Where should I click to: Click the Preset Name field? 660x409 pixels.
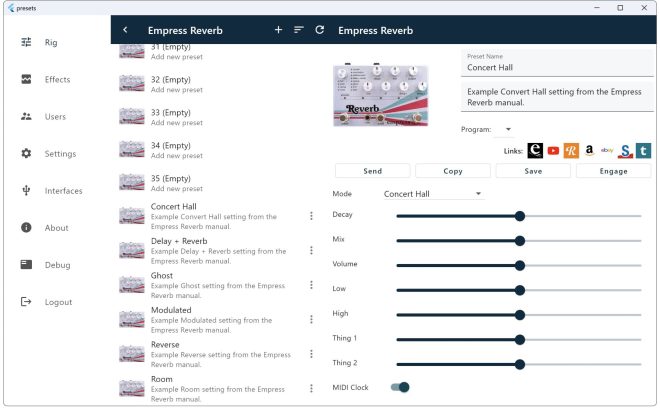click(557, 63)
